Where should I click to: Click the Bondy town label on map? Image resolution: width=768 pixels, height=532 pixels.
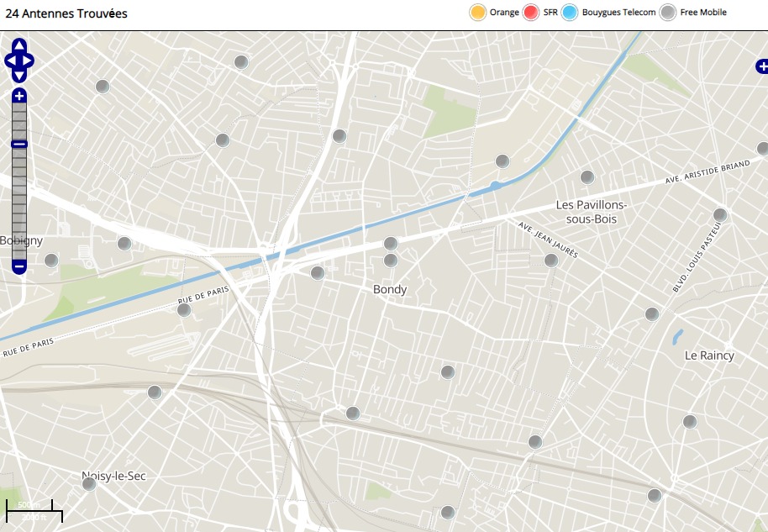point(390,289)
